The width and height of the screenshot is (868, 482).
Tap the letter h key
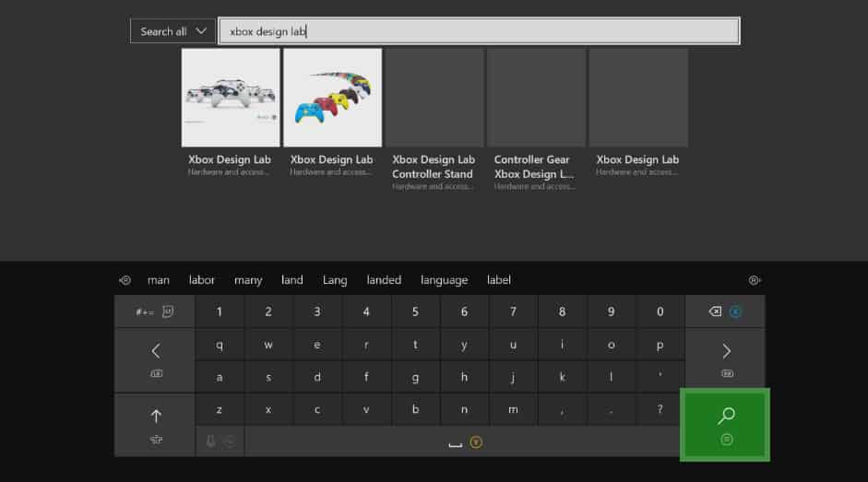[464, 378]
